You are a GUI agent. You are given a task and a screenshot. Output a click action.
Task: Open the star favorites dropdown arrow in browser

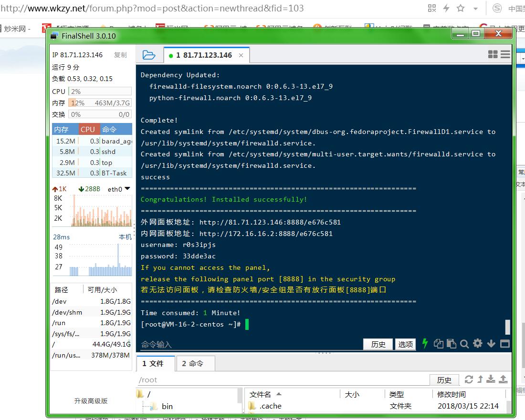pos(475,9)
